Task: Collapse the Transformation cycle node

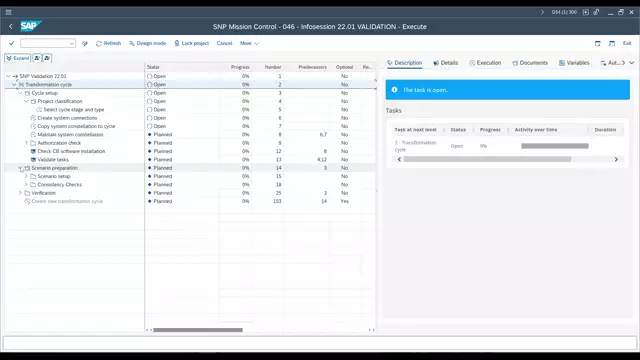Action: (14, 84)
